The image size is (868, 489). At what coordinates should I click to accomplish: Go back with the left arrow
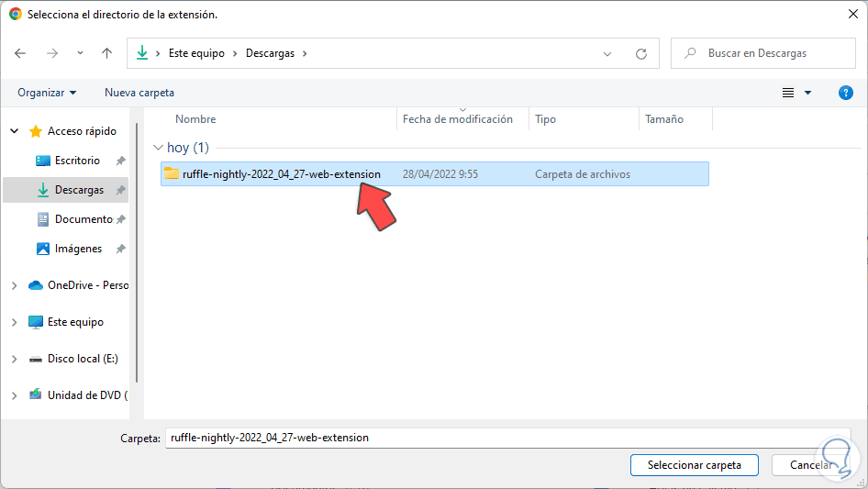pos(20,53)
